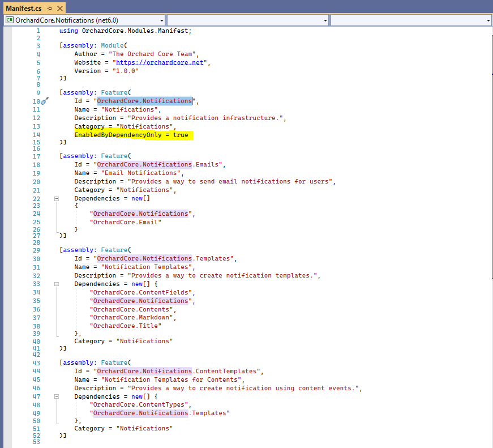
Task: Click "The Orchard Core Team" author string
Action: click(x=152, y=54)
